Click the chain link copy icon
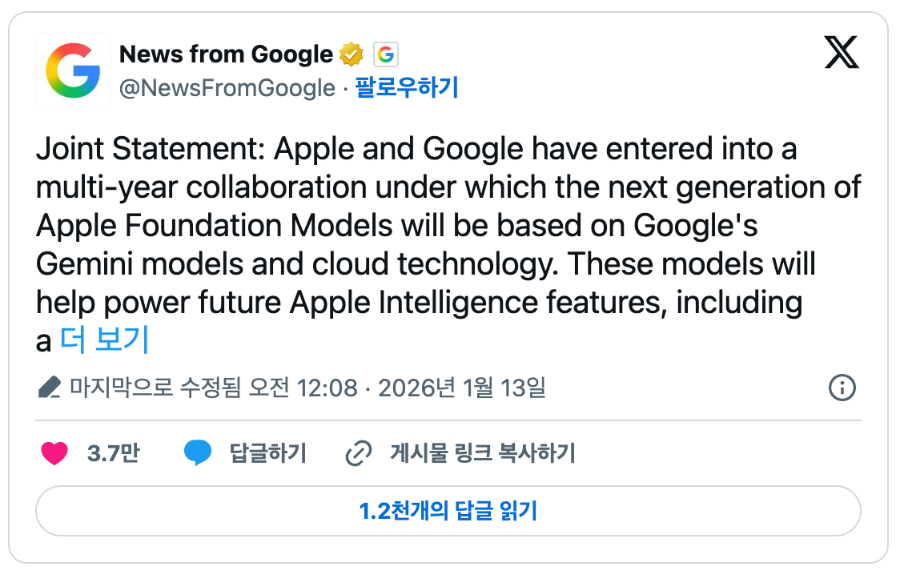 [x=358, y=453]
